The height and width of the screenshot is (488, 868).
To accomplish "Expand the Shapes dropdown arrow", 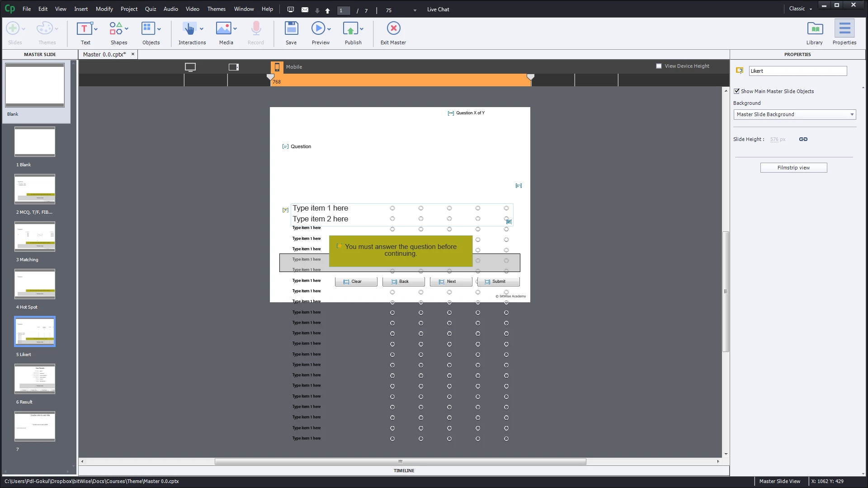I will tap(127, 29).
